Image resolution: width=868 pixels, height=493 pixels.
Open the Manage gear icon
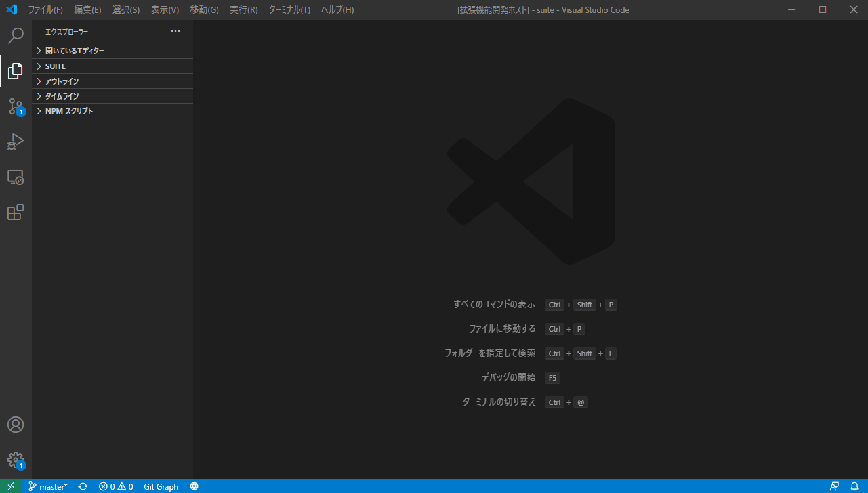tap(16, 460)
